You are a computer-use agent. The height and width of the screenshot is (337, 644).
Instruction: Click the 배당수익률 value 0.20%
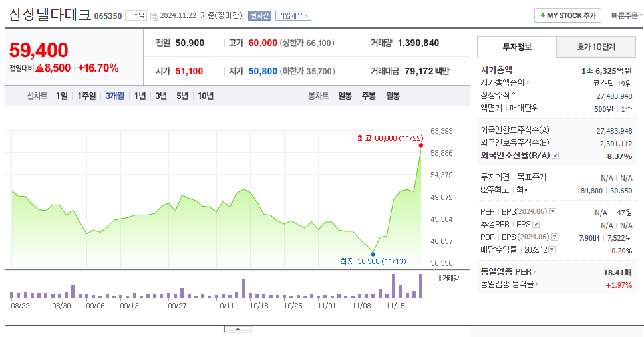622,251
